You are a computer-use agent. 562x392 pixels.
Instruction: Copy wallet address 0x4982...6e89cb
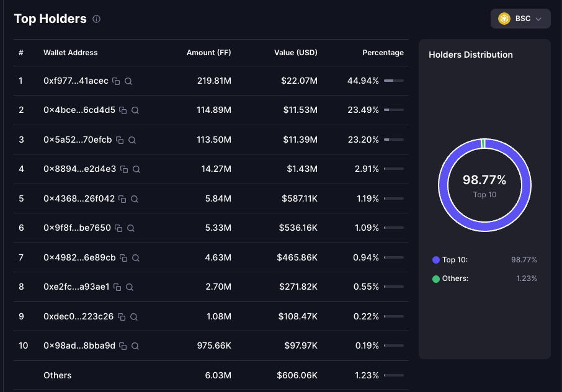pyautogui.click(x=123, y=258)
